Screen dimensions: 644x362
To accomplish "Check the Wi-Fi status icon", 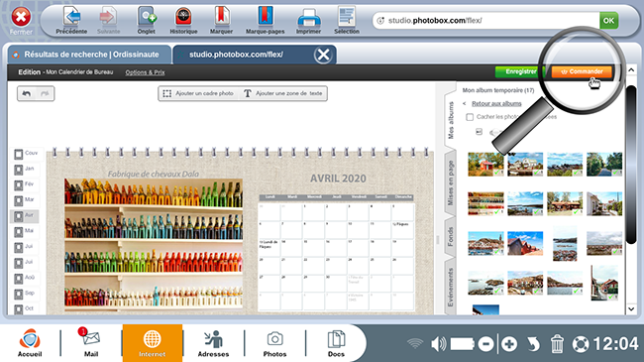I will [415, 344].
